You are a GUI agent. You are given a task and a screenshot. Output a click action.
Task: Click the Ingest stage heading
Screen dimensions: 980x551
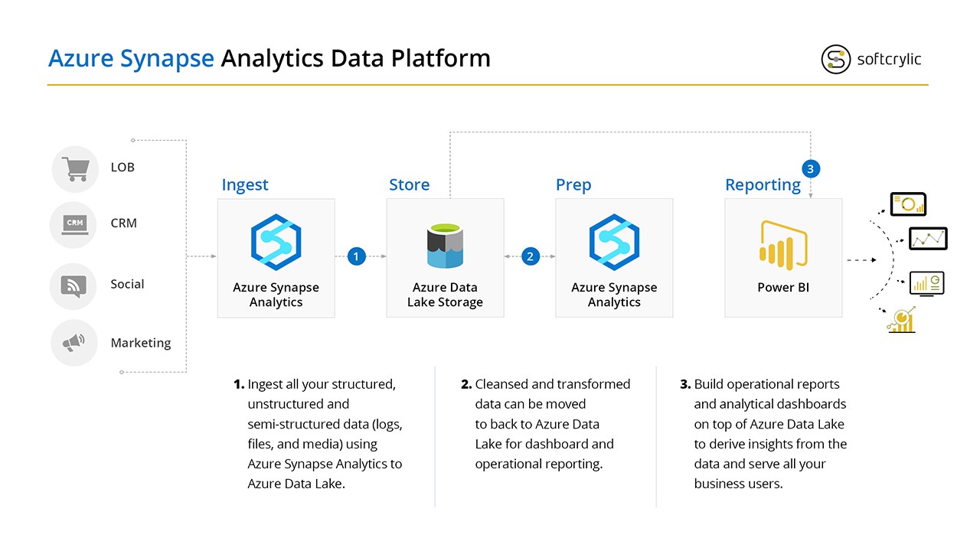coord(245,184)
